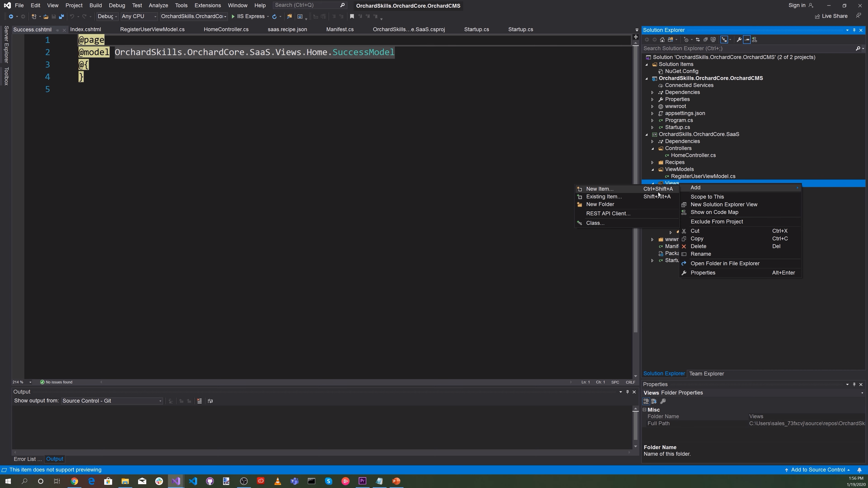The height and width of the screenshot is (488, 868).
Task: Click the Save All toolbar icon
Action: (61, 16)
